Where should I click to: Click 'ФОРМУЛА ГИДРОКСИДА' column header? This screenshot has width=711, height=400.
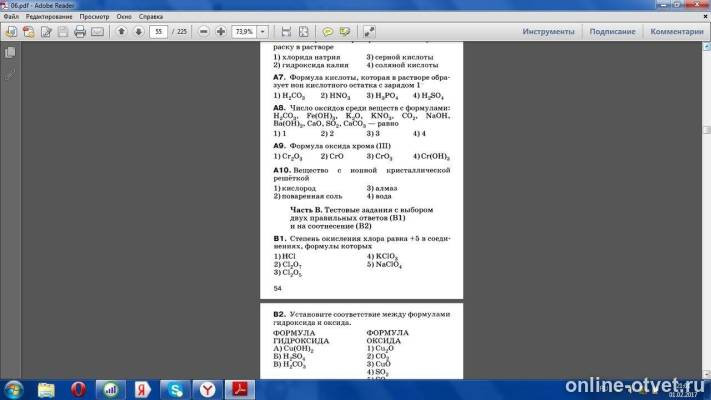[301, 337]
